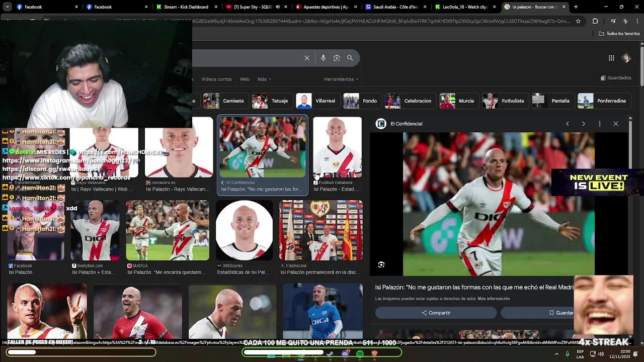The height and width of the screenshot is (362, 644).
Task: Click the Lens search icon on the preview image
Action: (381, 264)
